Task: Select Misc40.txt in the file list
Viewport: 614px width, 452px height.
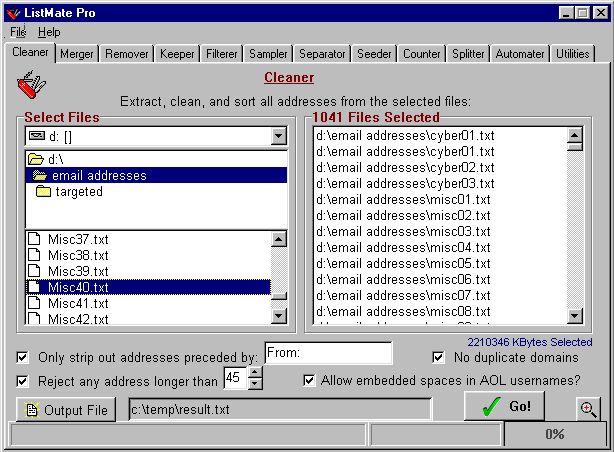Action: [148, 287]
